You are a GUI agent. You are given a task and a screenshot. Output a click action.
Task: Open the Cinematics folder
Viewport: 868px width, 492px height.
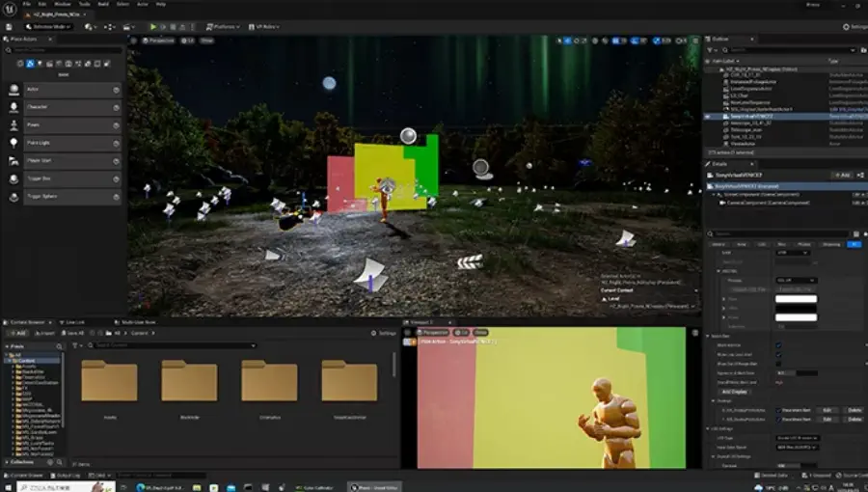(x=268, y=381)
